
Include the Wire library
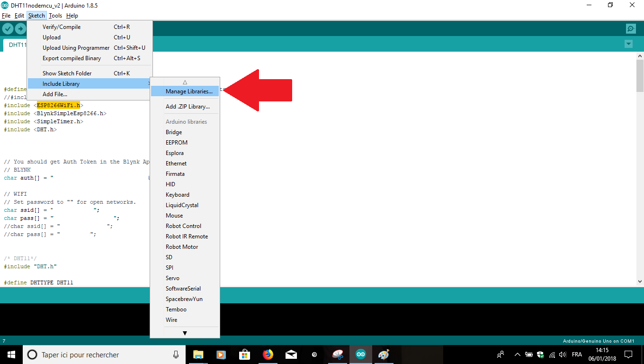[185, 320]
